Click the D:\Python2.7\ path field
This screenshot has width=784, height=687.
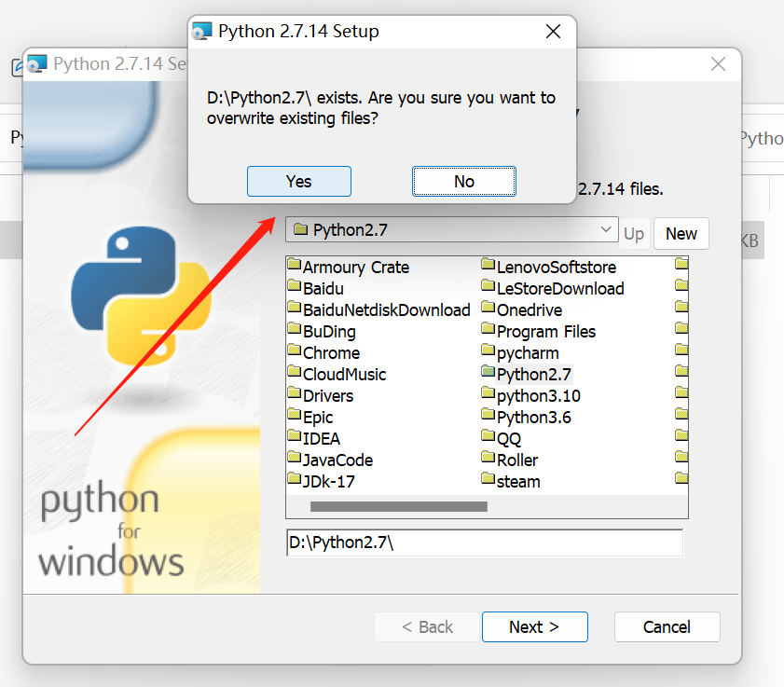[x=485, y=543]
